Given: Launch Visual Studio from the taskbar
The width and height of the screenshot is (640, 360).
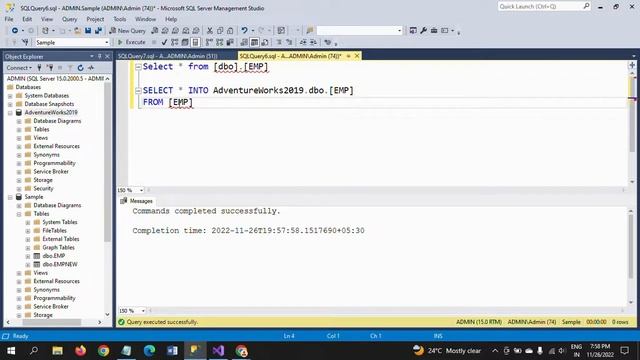Looking at the screenshot, I should pos(218,351).
